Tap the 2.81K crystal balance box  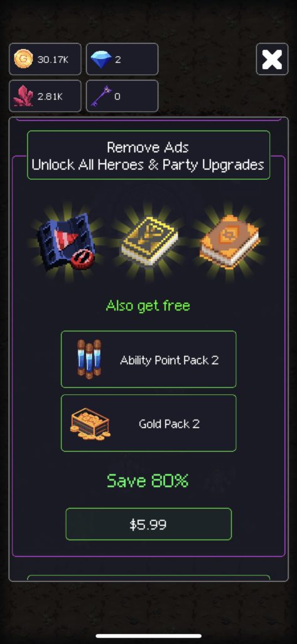coord(45,96)
